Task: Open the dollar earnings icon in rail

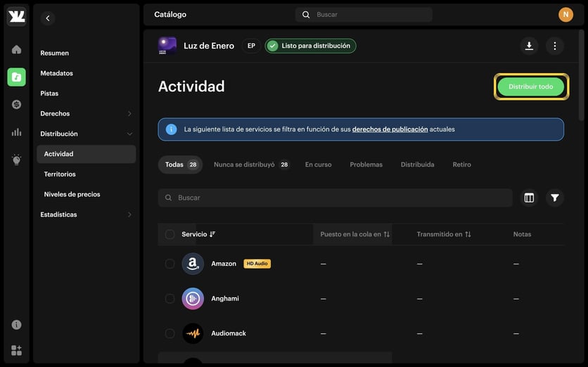Action: pos(16,105)
